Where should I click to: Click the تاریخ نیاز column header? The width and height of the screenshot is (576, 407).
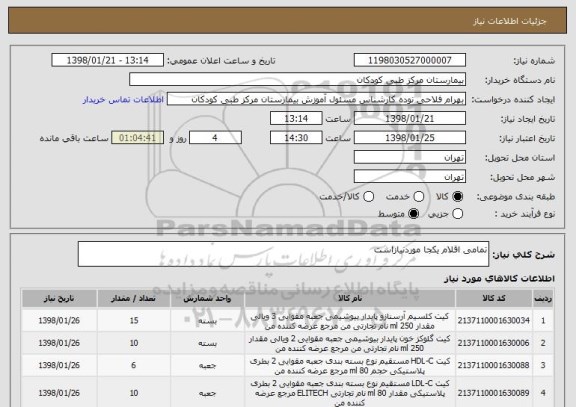(x=59, y=298)
